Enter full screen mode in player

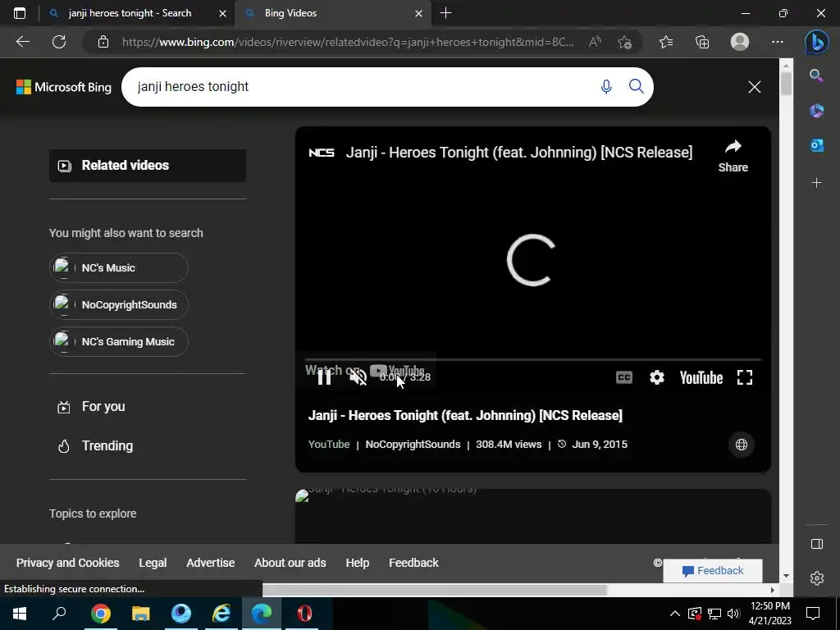click(745, 377)
